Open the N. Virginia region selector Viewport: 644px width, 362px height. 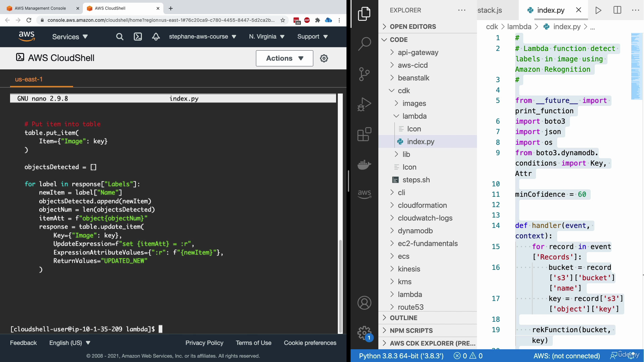click(267, 37)
